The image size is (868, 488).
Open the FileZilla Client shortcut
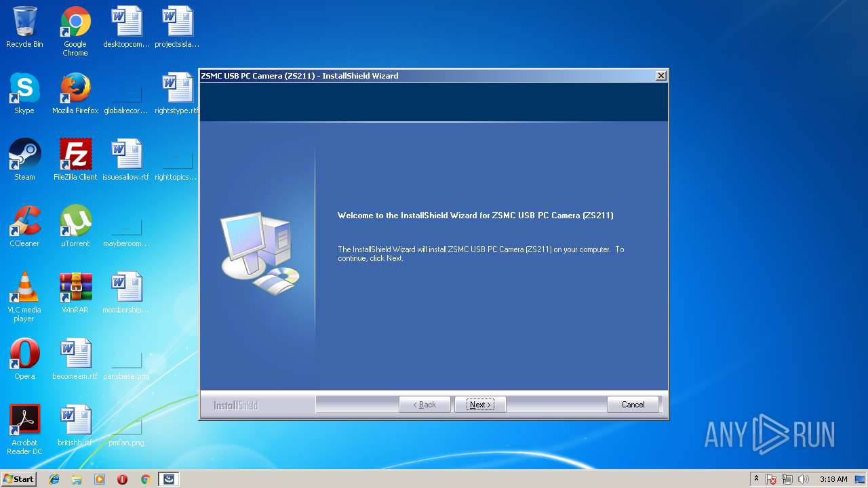coord(75,160)
